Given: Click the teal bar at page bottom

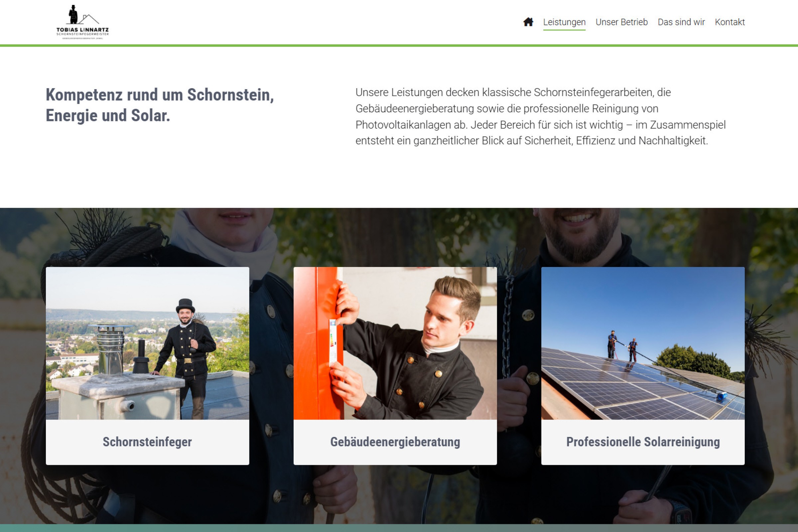Looking at the screenshot, I should pos(399,528).
